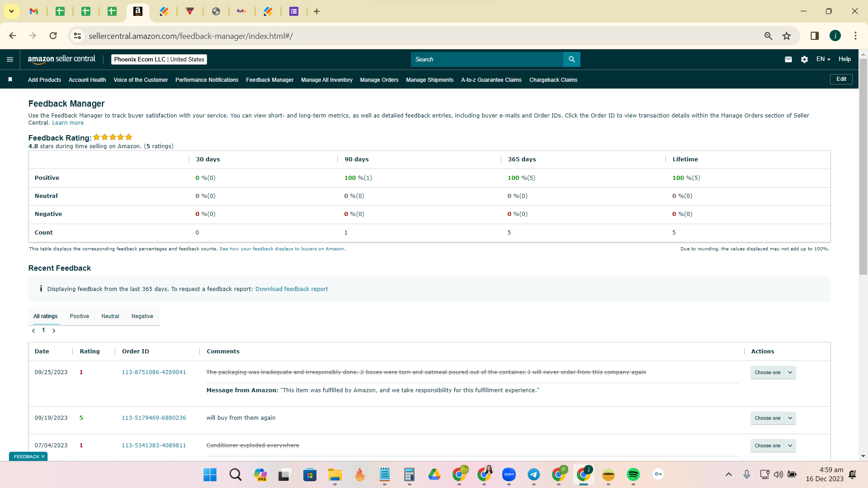The width and height of the screenshot is (868, 488).
Task: Click the page vertical scrollbar
Action: (x=863, y=167)
